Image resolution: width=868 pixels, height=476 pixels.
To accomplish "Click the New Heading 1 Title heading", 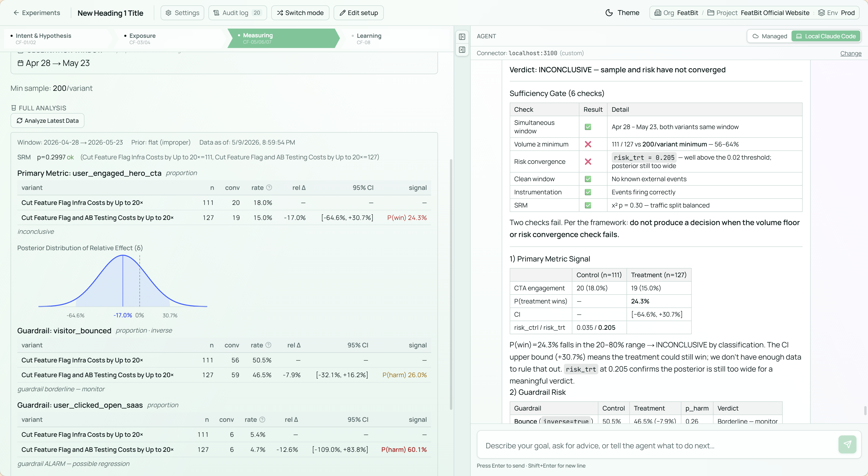I will pos(110,13).
